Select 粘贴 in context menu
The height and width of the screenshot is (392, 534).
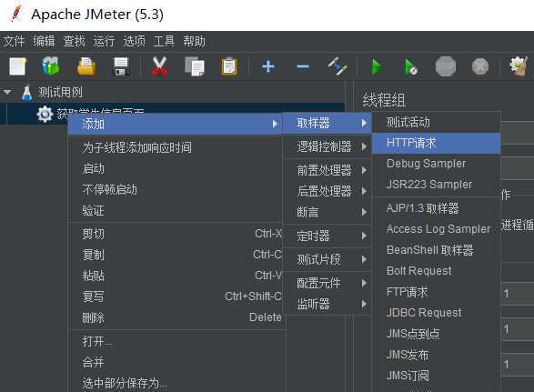(175, 276)
